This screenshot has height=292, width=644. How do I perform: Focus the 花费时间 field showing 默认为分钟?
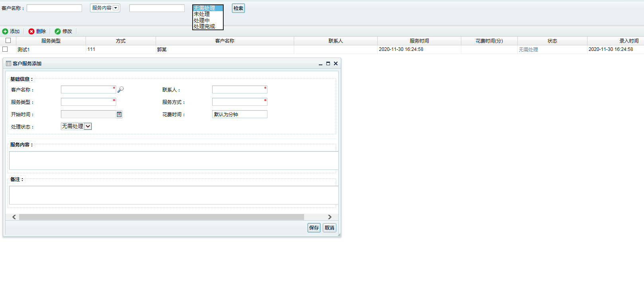tap(240, 114)
